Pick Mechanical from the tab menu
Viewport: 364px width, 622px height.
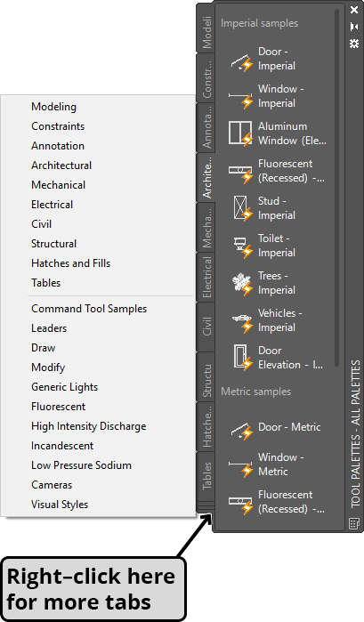coord(59,185)
